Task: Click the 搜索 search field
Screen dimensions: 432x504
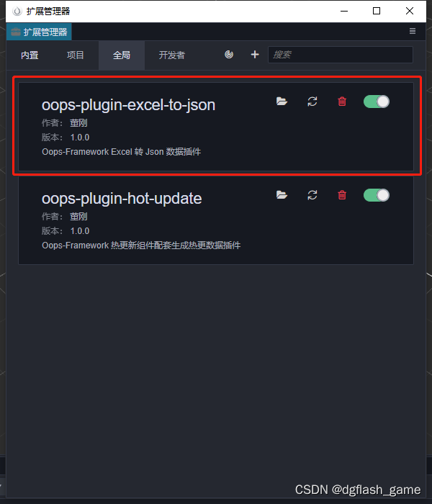Action: [341, 55]
